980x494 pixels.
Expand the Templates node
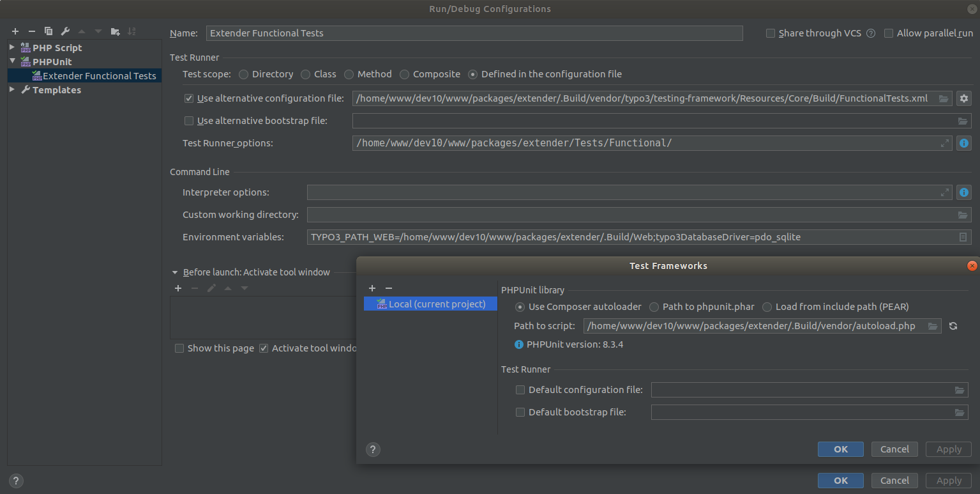pos(11,89)
